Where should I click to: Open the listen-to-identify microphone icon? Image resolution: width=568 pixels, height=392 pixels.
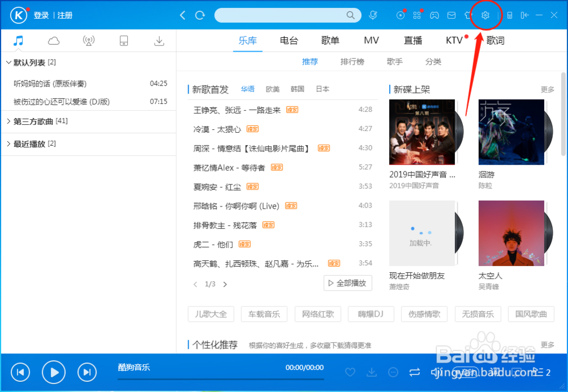pyautogui.click(x=373, y=15)
